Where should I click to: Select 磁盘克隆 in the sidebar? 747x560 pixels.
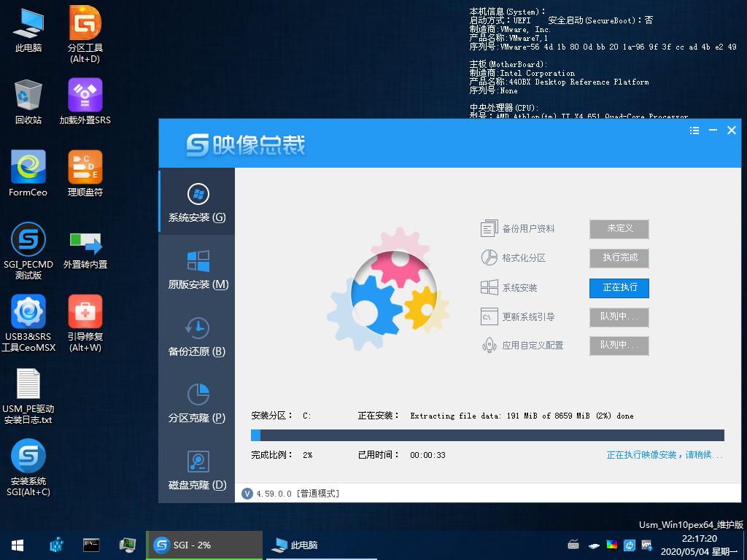pos(196,471)
